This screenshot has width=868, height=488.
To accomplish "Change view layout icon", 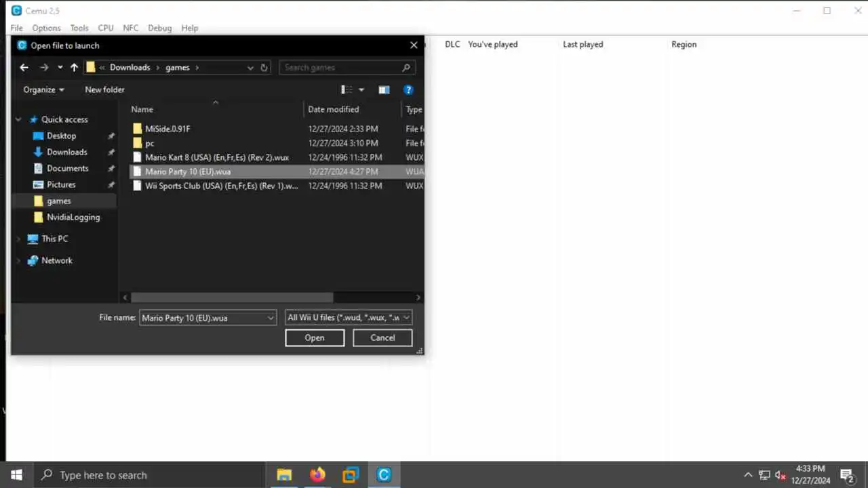I will pyautogui.click(x=347, y=89).
